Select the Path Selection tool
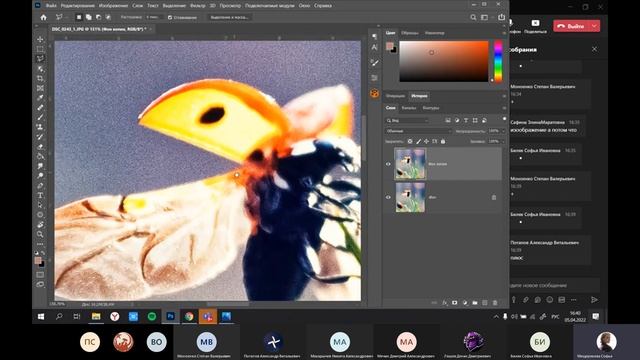640x360 pixels. [x=40, y=205]
